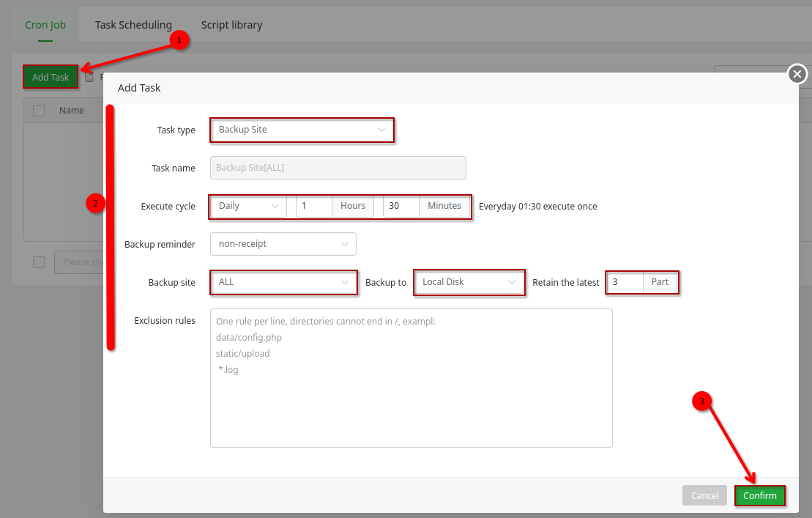
Task: Select the header checkbox next to Name
Action: [39, 111]
